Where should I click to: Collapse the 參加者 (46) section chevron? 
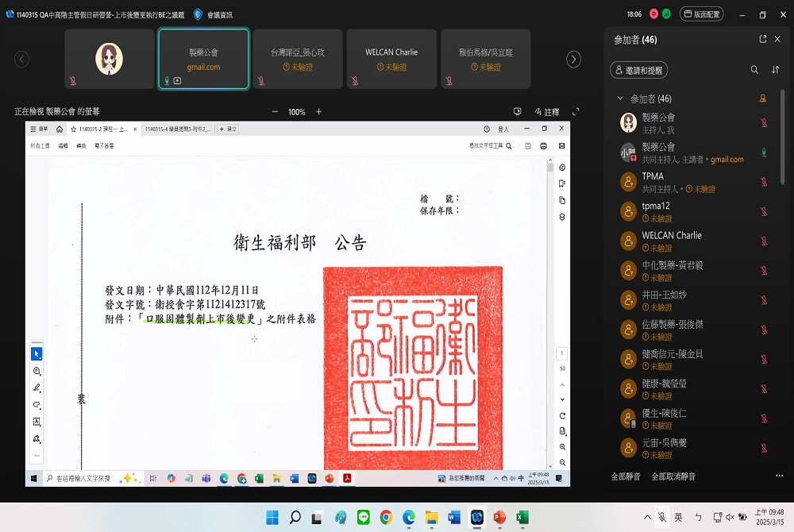click(x=620, y=98)
